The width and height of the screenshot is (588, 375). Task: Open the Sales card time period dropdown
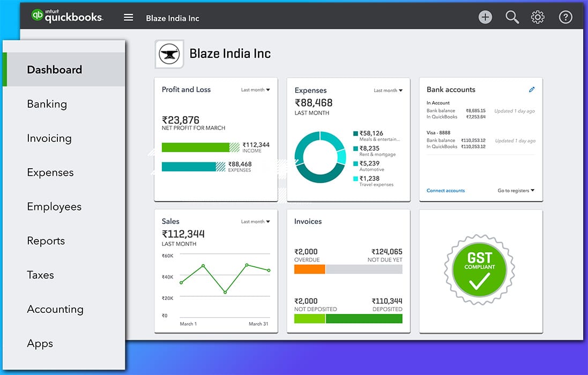coord(255,221)
